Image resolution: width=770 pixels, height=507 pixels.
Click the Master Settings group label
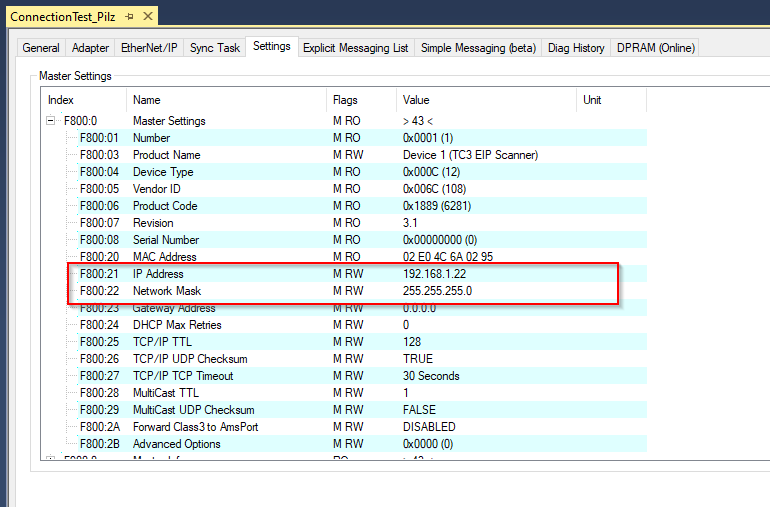tap(75, 76)
